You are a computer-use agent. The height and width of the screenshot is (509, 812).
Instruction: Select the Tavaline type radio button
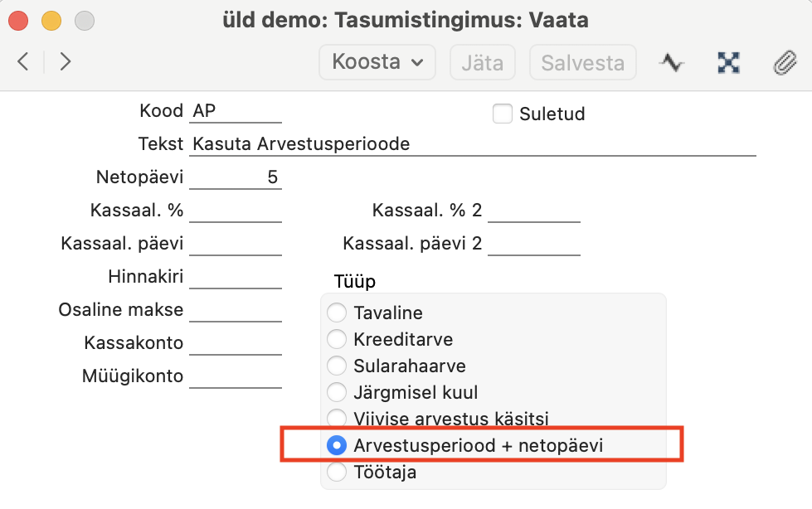337,313
